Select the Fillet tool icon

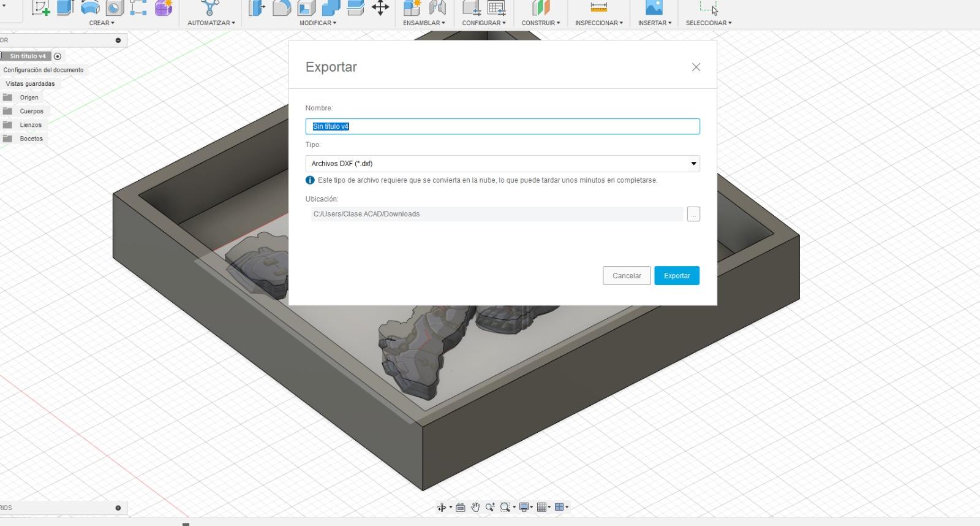click(x=282, y=7)
